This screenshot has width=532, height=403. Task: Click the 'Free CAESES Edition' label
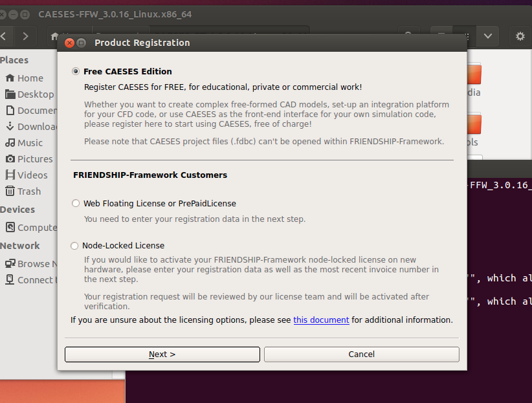tap(127, 72)
